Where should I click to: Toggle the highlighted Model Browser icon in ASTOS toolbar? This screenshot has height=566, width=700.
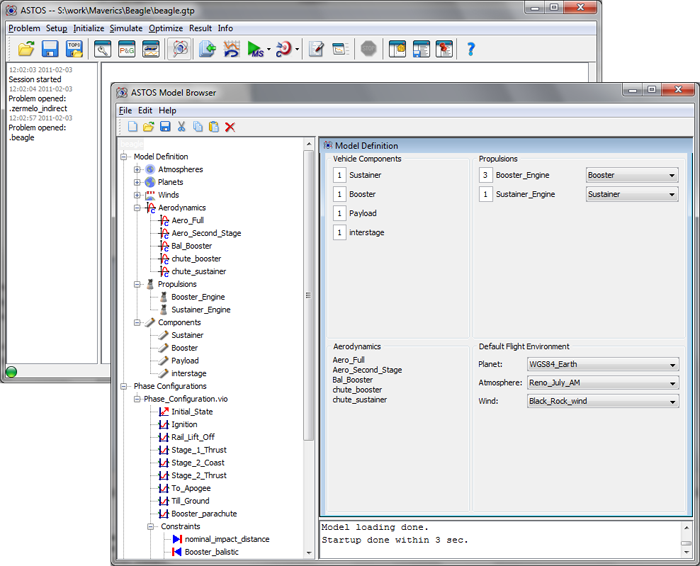click(180, 49)
